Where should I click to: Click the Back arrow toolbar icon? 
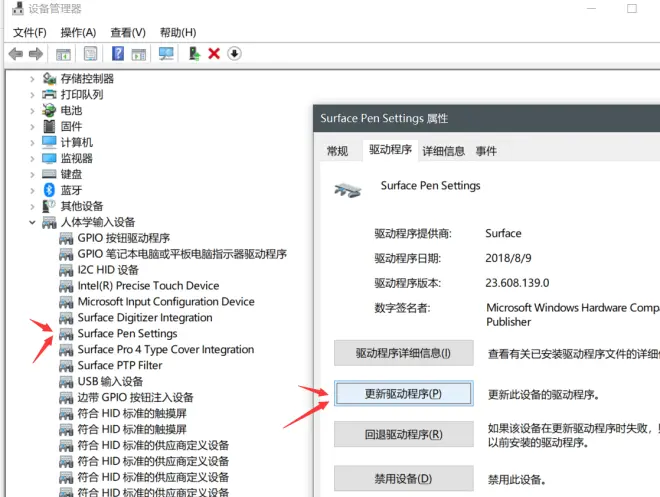[16, 54]
